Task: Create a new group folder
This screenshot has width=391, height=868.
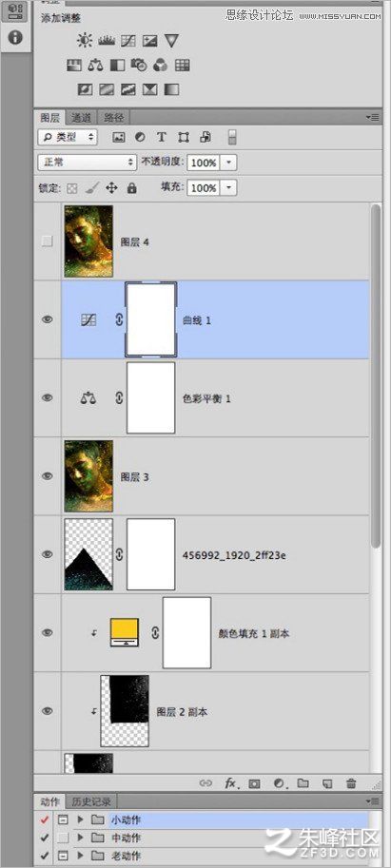Action: (303, 783)
